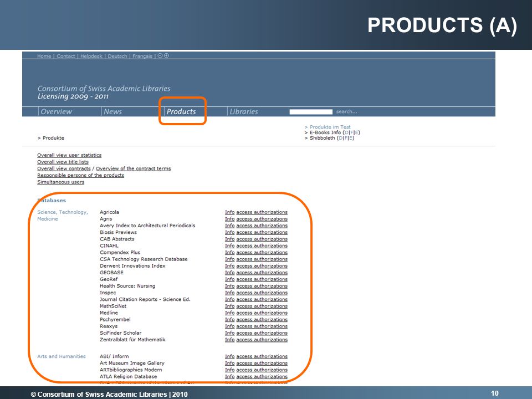The image size is (532, 399).
Task: Click the Compendex Plus database name
Action: [120, 253]
